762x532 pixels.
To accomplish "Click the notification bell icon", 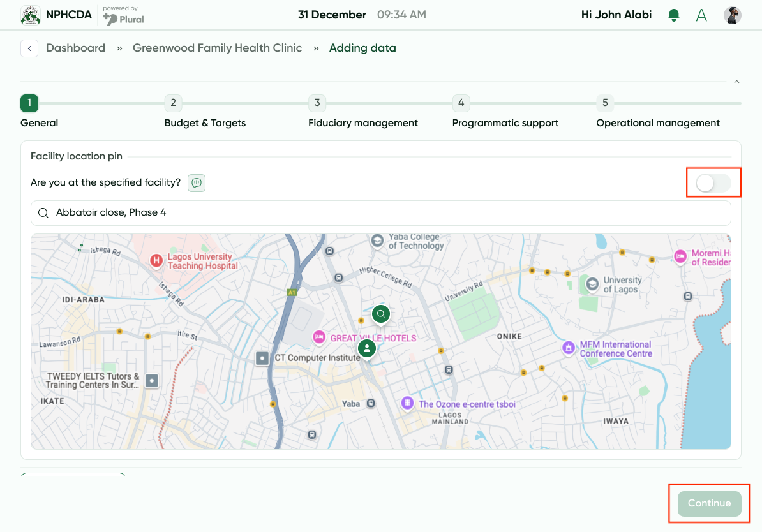I will (x=673, y=15).
